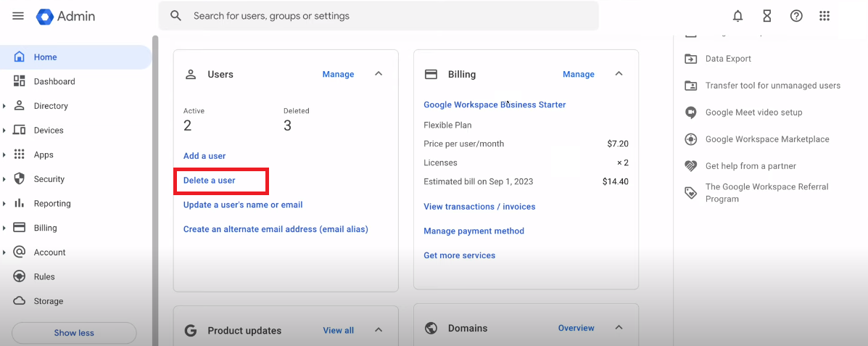The height and width of the screenshot is (346, 868).
Task: Open the hamburger main menu
Action: click(18, 16)
